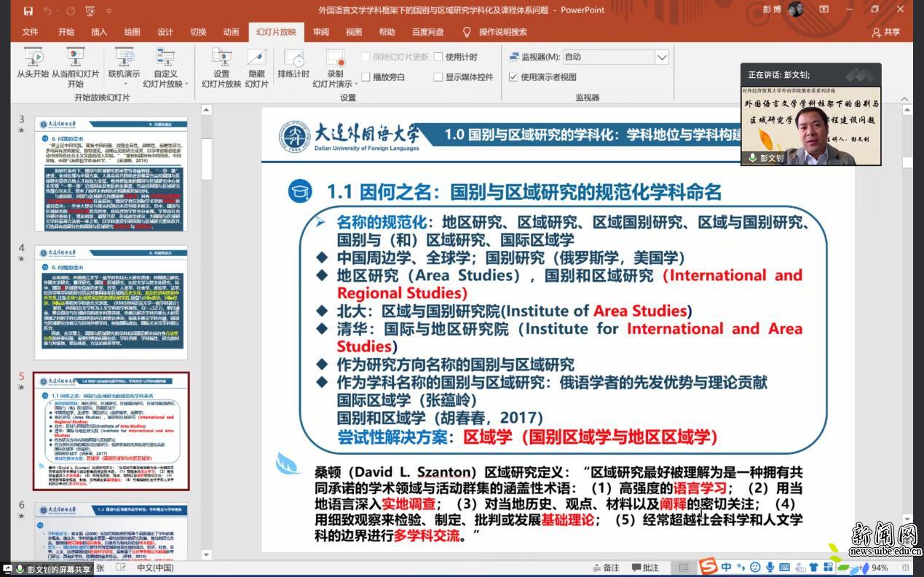924x577 pixels.
Task: Click the thumbnail pane scroll up arrow
Action: [x=206, y=111]
